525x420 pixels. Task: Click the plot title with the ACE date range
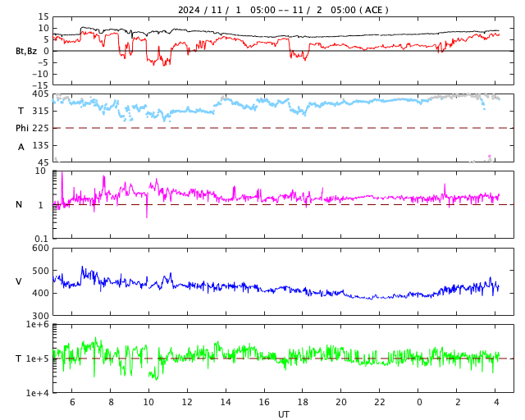point(283,10)
